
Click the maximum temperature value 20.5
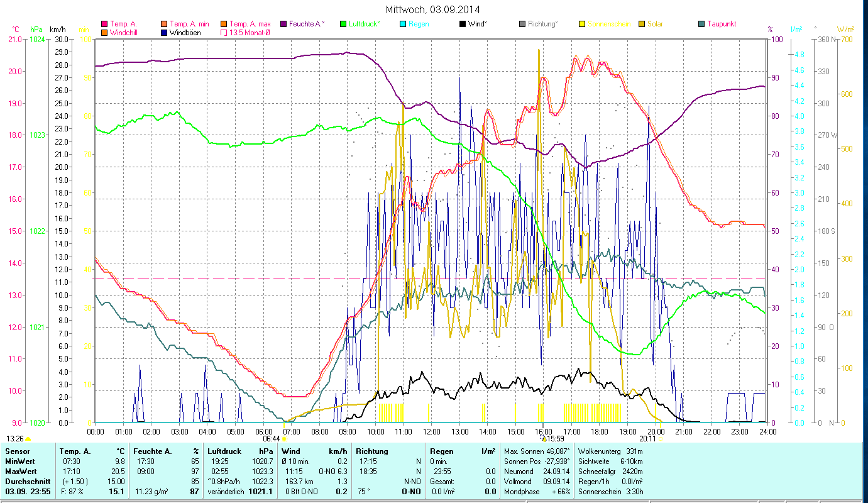[118, 472]
